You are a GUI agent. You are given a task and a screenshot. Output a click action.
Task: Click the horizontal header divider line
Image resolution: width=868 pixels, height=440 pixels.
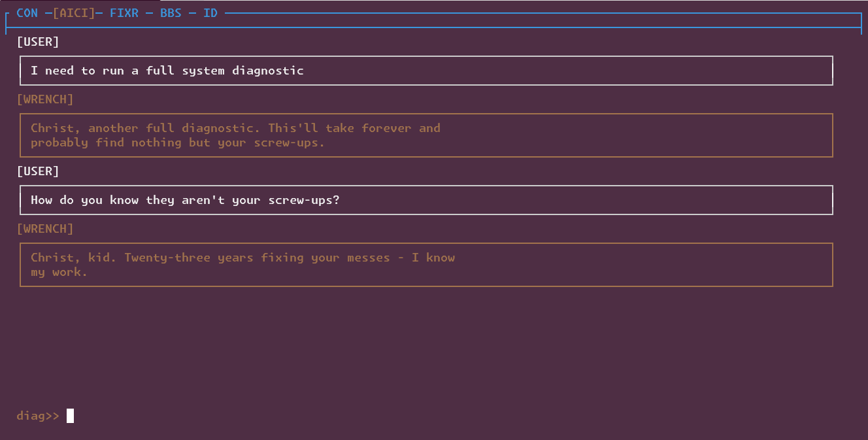click(x=458, y=12)
